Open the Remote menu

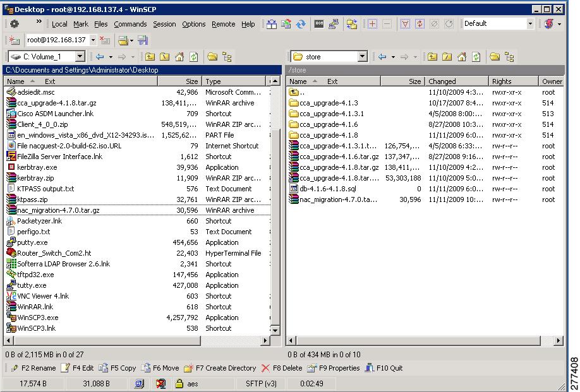224,24
